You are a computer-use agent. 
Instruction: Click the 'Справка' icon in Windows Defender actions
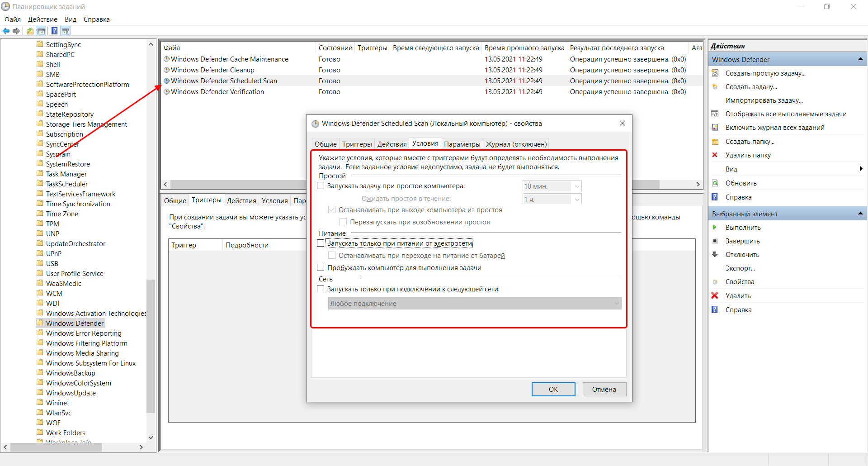(715, 197)
